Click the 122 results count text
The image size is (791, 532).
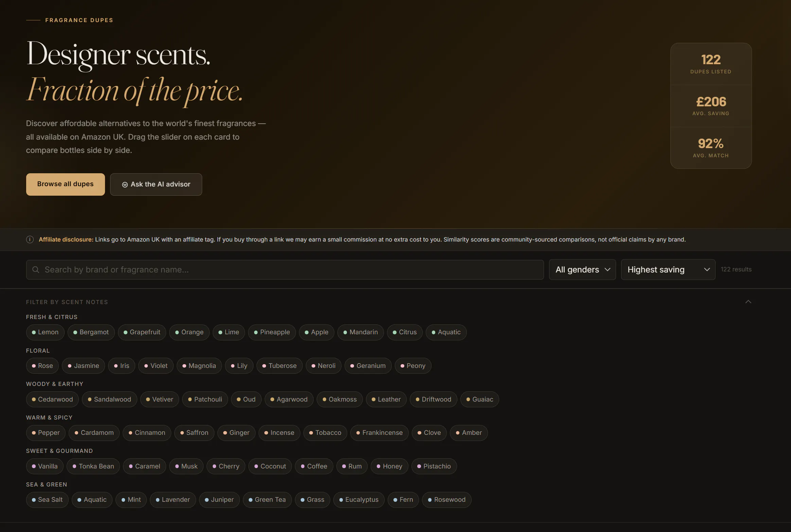[736, 269]
